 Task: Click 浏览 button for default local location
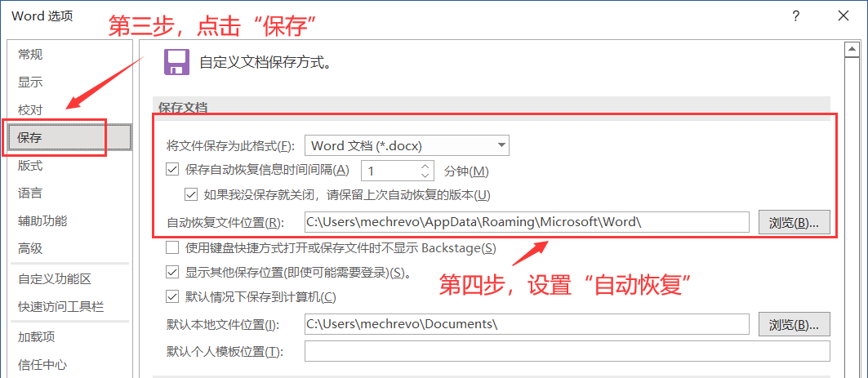(x=794, y=325)
